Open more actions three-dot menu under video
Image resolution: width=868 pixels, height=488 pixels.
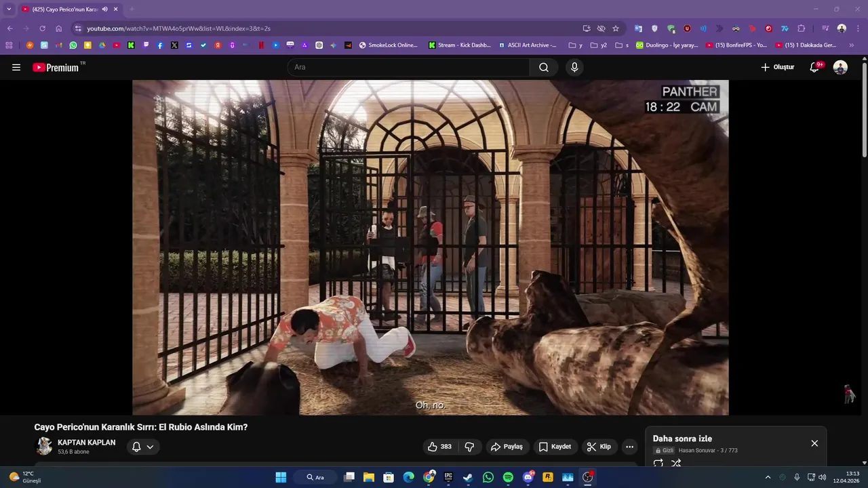(x=629, y=447)
